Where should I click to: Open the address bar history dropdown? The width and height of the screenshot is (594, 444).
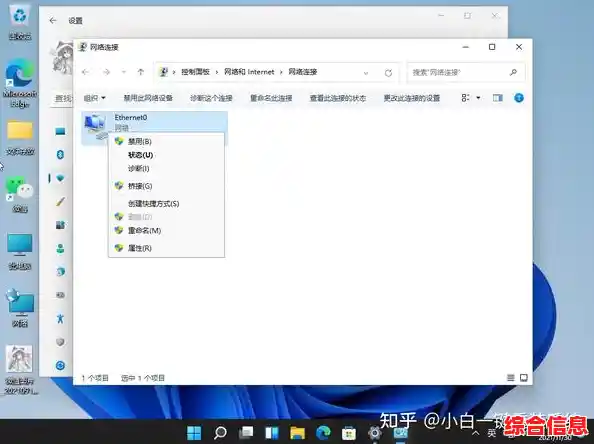[366, 73]
